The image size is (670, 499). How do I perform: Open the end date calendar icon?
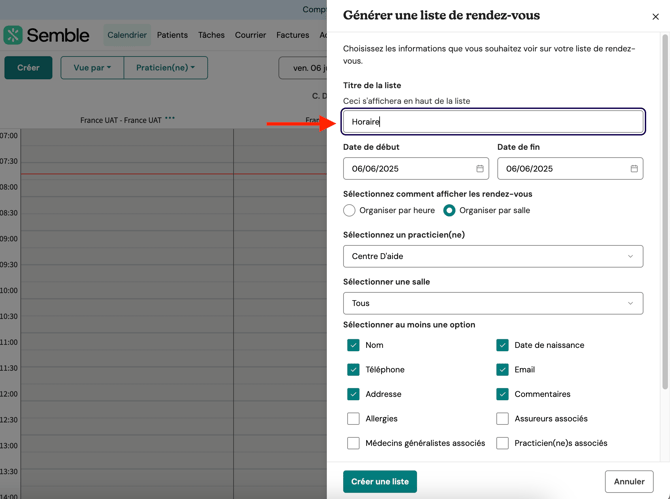633,169
